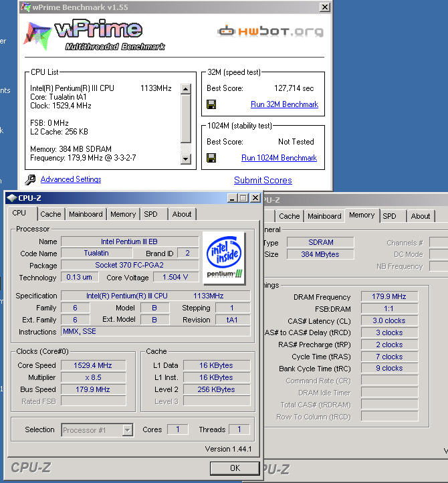This screenshot has width=448, height=483.
Task: Run the 1024M Benchmark
Action: (279, 158)
